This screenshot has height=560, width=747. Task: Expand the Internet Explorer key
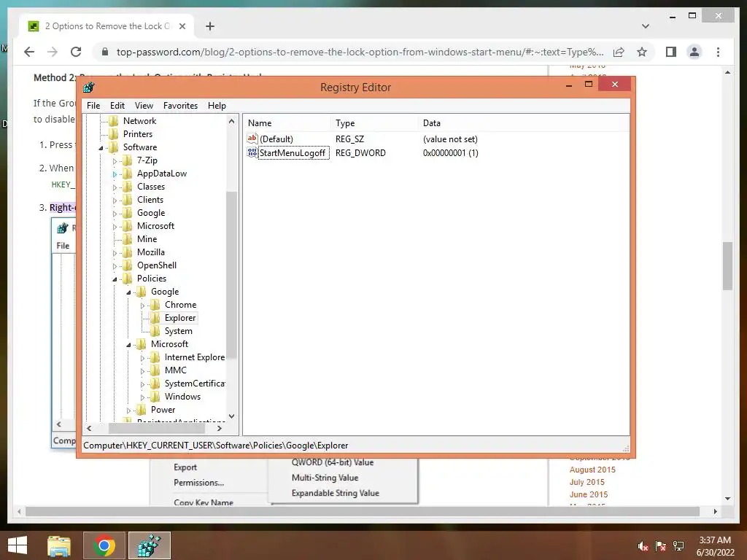(x=142, y=357)
